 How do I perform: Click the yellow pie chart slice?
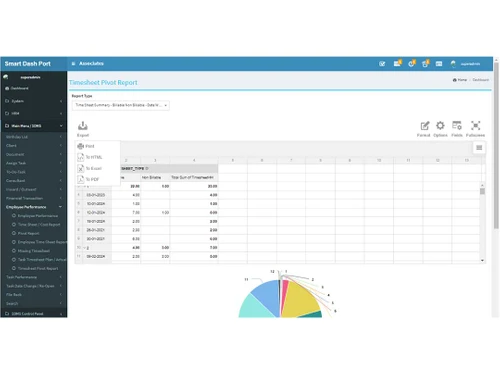coord(300,300)
